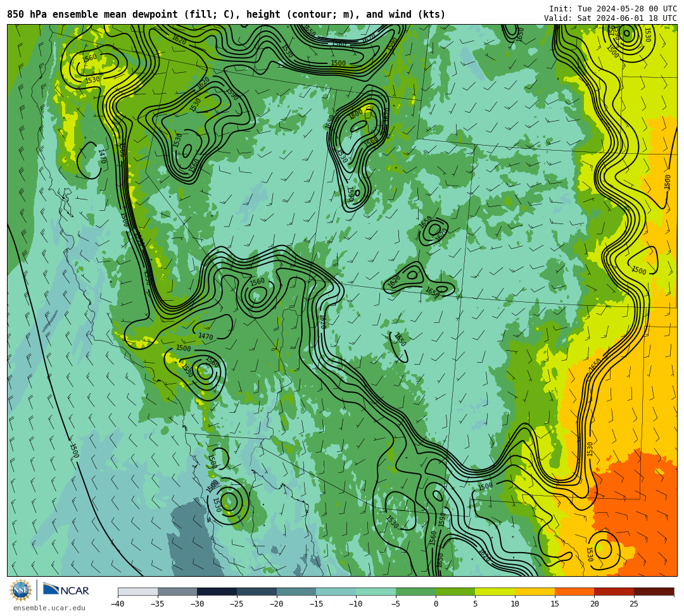Click the 25 colorbar tick label

click(x=634, y=604)
